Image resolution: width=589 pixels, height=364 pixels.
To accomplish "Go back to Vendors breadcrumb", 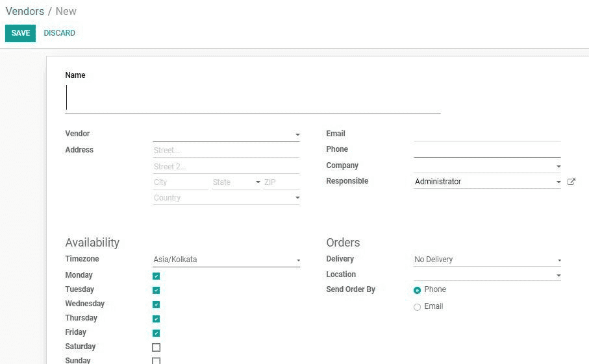I will point(25,11).
